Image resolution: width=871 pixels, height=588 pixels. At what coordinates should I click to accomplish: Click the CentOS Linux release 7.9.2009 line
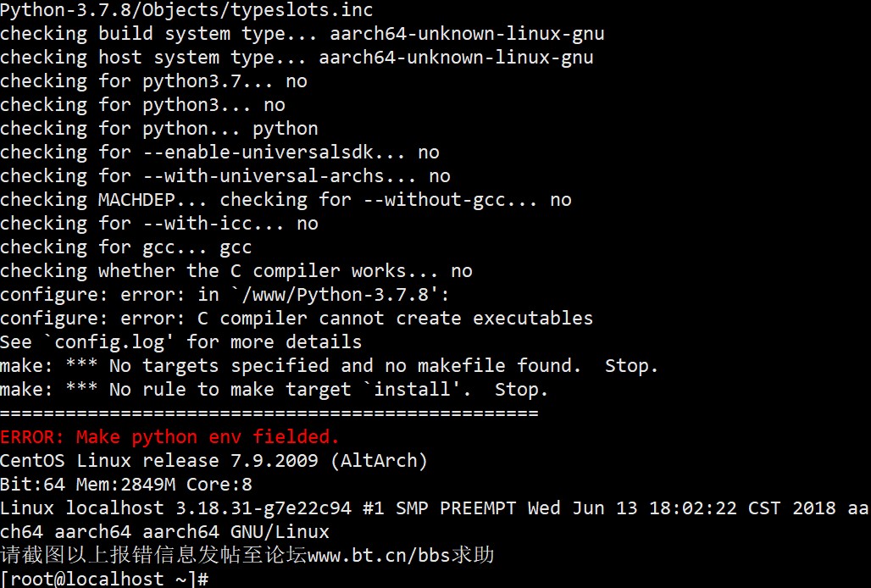214,461
